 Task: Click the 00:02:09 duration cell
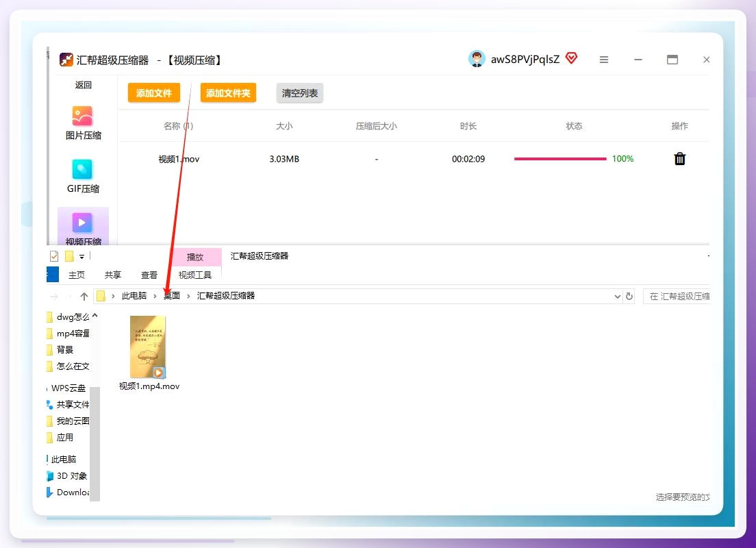point(468,159)
